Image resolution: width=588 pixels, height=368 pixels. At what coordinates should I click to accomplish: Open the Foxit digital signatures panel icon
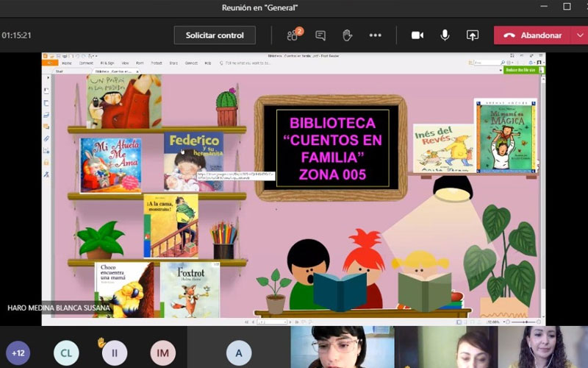[x=46, y=174]
